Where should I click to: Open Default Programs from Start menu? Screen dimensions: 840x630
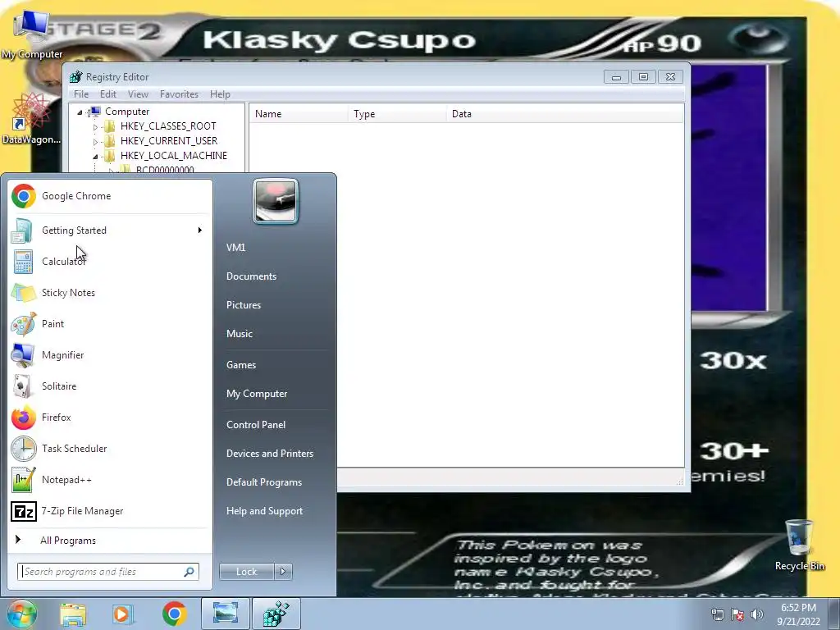pyautogui.click(x=264, y=482)
